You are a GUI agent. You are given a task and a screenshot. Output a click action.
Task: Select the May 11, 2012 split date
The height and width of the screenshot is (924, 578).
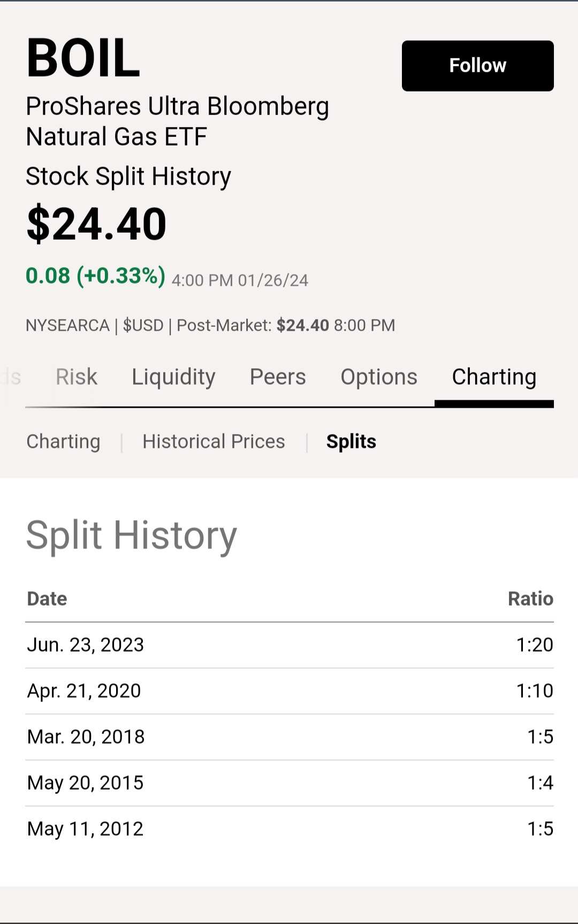[x=85, y=829]
